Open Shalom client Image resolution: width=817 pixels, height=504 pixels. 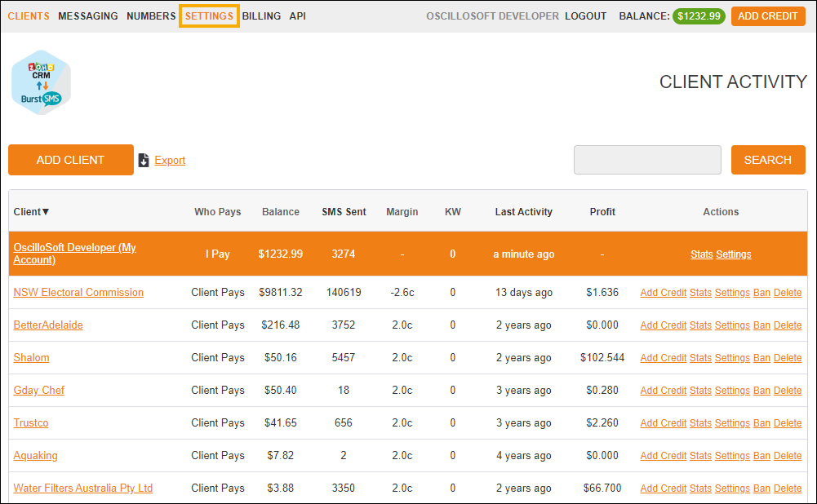coord(31,358)
